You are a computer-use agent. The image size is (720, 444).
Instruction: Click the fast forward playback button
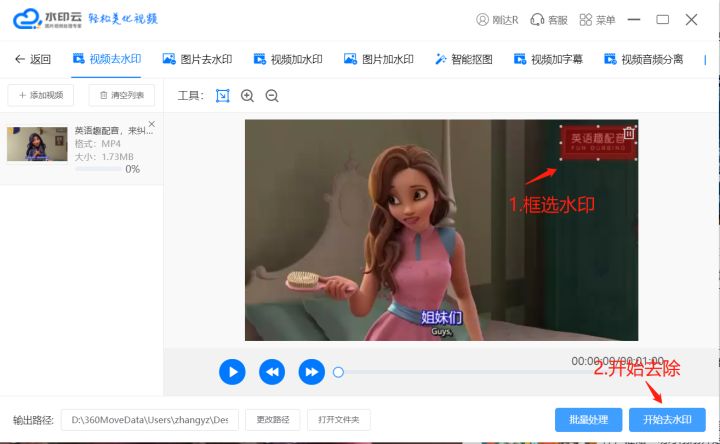[x=312, y=372]
